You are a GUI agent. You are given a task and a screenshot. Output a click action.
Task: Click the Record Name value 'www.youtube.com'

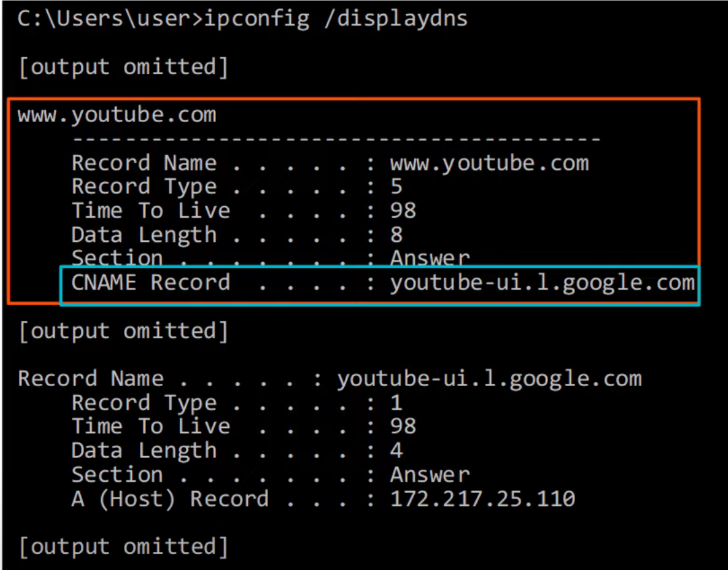tap(490, 163)
